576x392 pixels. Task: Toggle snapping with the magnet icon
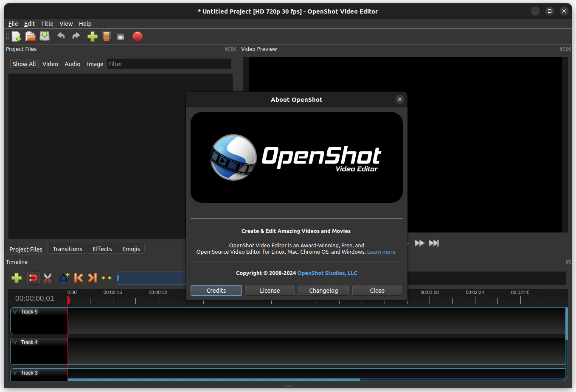coord(33,278)
